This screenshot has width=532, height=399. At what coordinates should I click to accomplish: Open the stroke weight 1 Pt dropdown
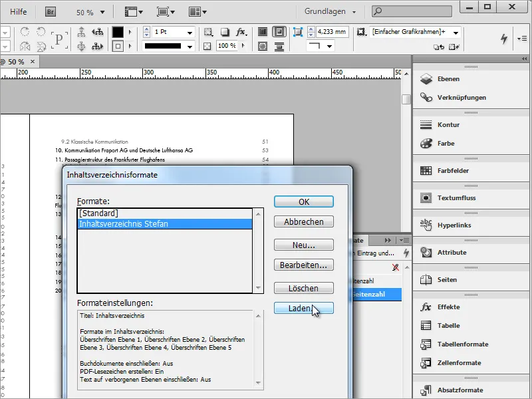(190, 32)
